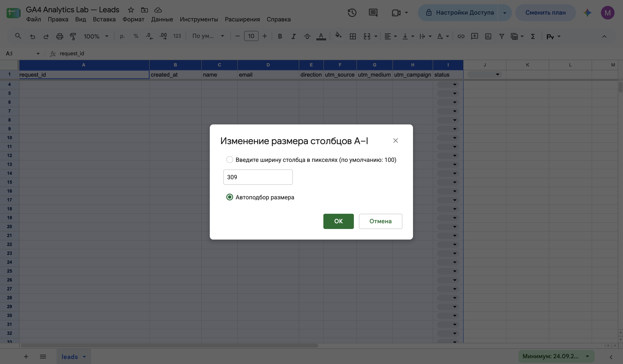Open the leads sheet tab menu arrow
Image resolution: width=623 pixels, height=364 pixels.
[x=84, y=357]
